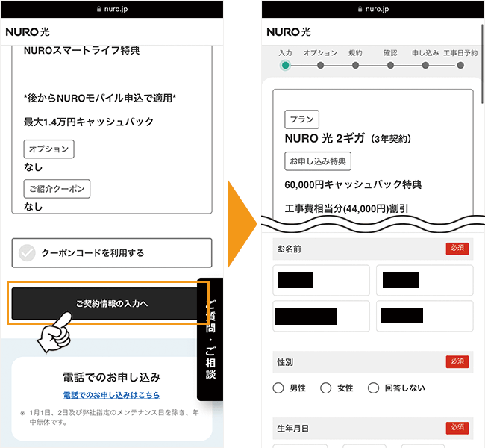Click the お申し込み特典 label box

tap(318, 161)
